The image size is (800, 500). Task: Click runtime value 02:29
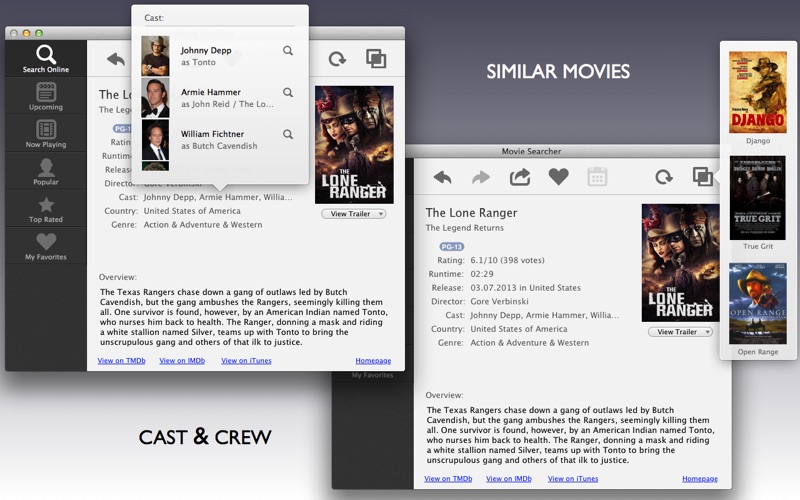pos(482,274)
